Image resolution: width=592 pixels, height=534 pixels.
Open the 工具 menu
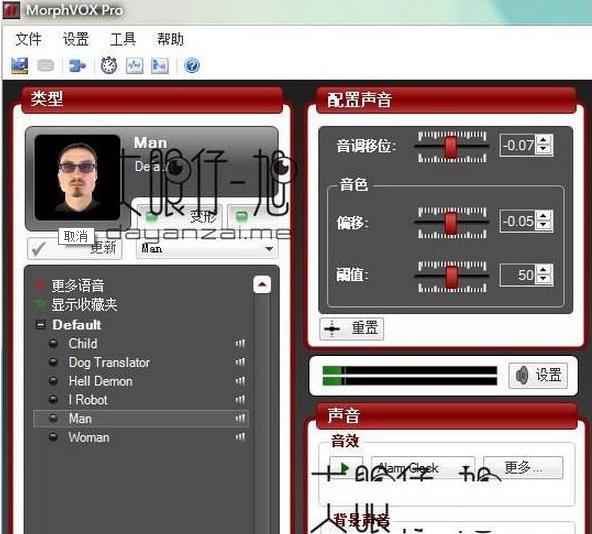pyautogui.click(x=123, y=39)
